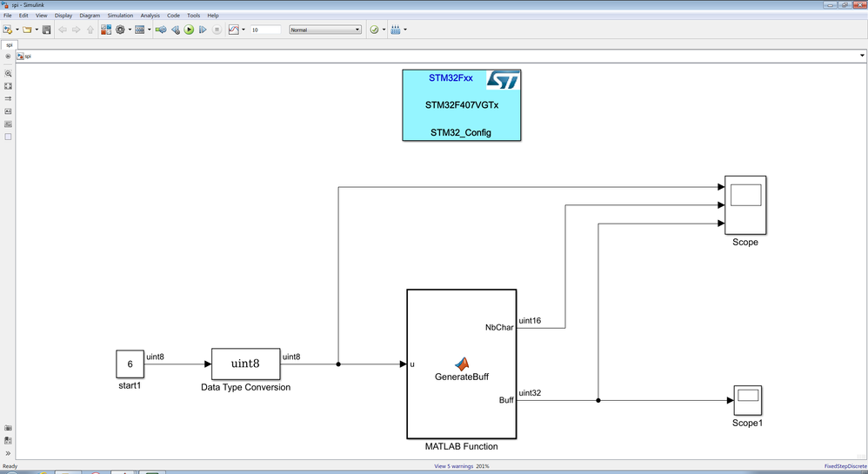Select the STM32_Config block
This screenshot has height=474, width=868.
point(461,105)
